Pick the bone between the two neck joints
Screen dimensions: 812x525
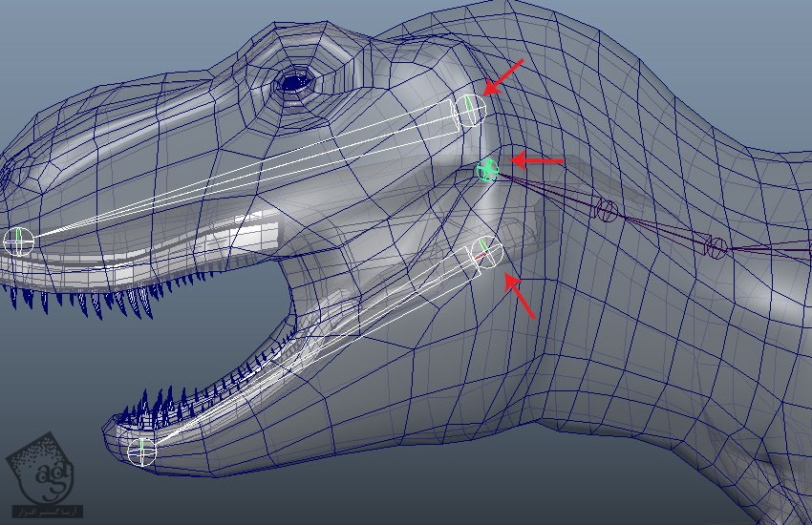pyautogui.click(x=661, y=229)
